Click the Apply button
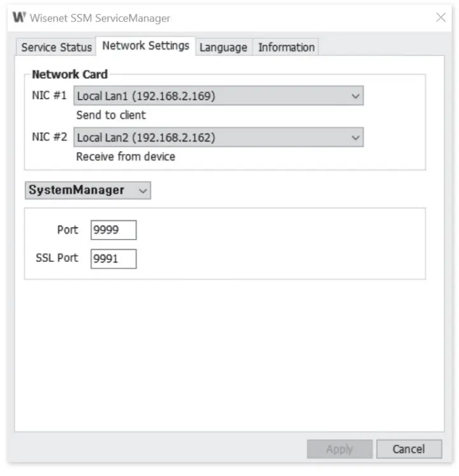The width and height of the screenshot is (459, 476). coord(340,449)
